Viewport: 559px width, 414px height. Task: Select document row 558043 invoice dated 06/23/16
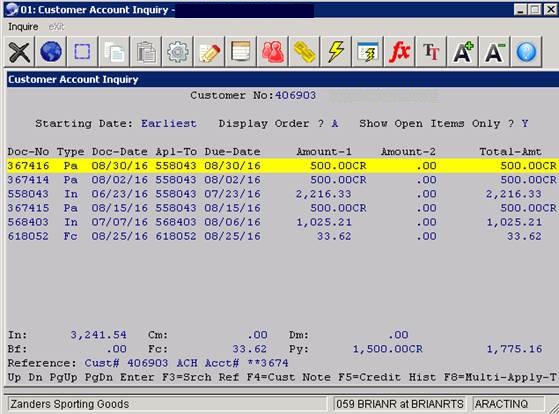tap(282, 194)
